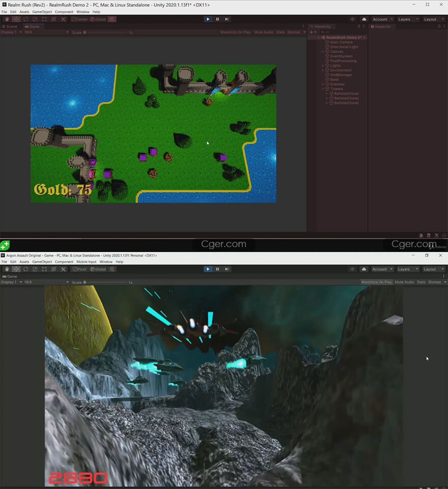
Task: Select the Inspector tab
Action: click(x=381, y=26)
